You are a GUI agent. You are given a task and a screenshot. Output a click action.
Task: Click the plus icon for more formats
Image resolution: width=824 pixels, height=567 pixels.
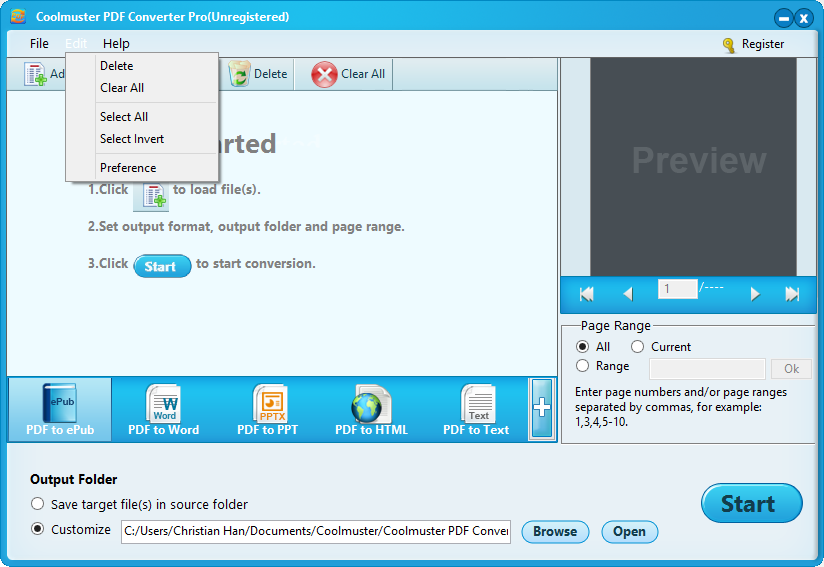pyautogui.click(x=542, y=408)
